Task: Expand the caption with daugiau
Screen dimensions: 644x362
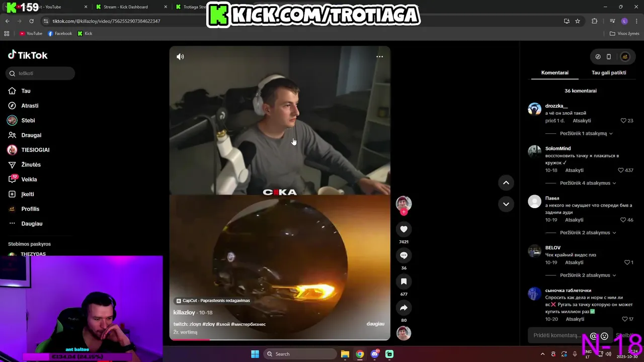Action: tap(375, 324)
